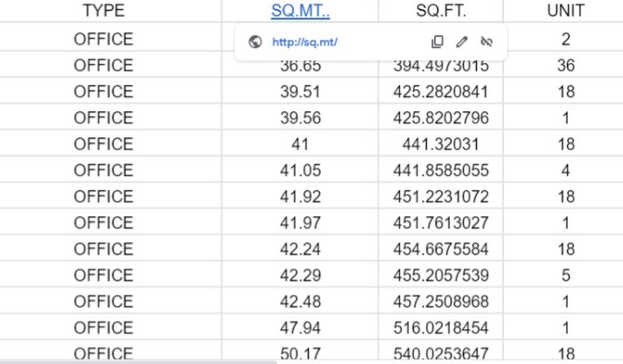The width and height of the screenshot is (623, 364).
Task: Click the SQ.MT.. hyperlinked header cell
Action: pyautogui.click(x=300, y=10)
